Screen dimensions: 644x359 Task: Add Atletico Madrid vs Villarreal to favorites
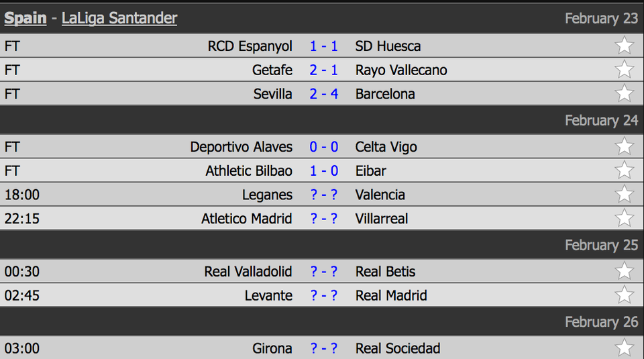[x=624, y=217]
